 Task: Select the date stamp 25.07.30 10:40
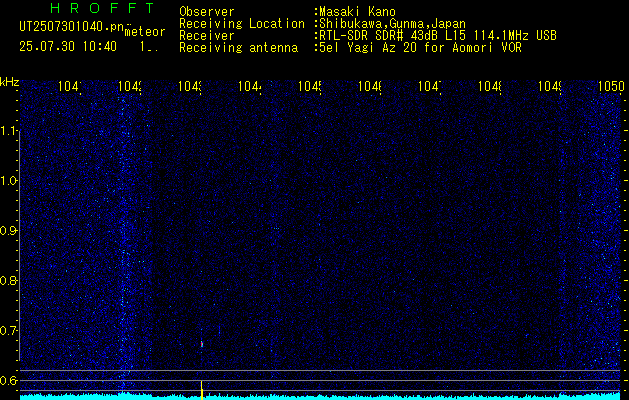(68, 47)
